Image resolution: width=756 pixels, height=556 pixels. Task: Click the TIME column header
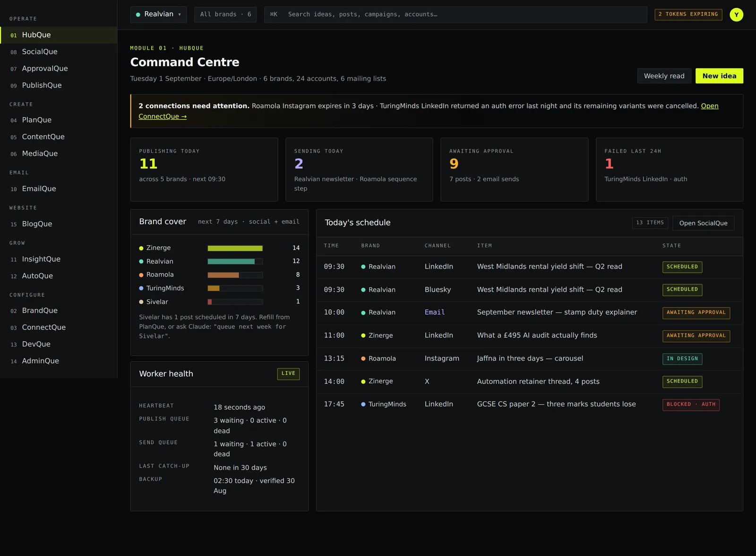[331, 246]
